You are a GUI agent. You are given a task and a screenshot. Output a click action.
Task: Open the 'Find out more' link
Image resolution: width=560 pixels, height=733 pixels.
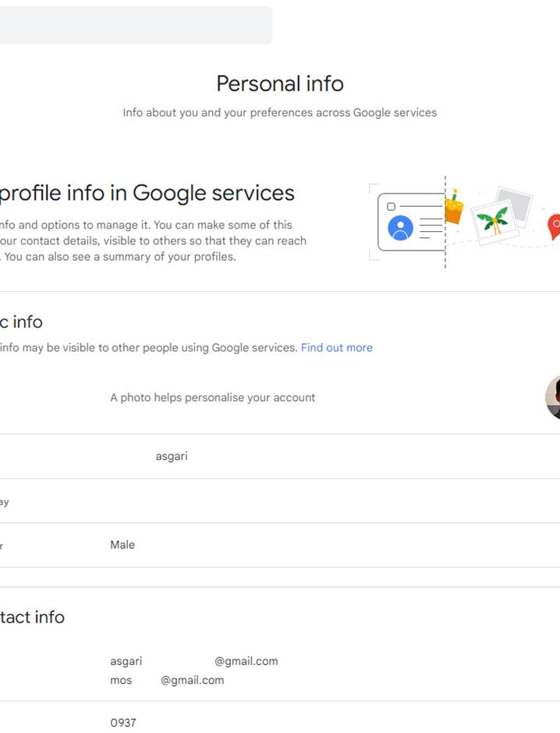(337, 348)
